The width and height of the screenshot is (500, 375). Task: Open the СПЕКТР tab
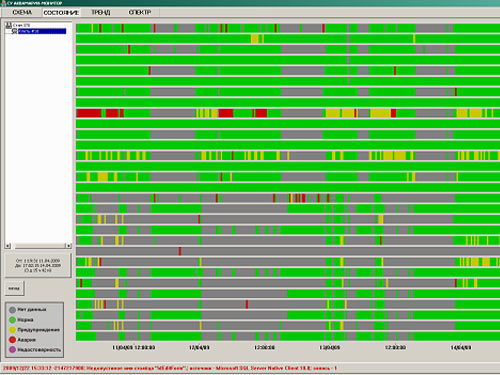click(x=140, y=12)
